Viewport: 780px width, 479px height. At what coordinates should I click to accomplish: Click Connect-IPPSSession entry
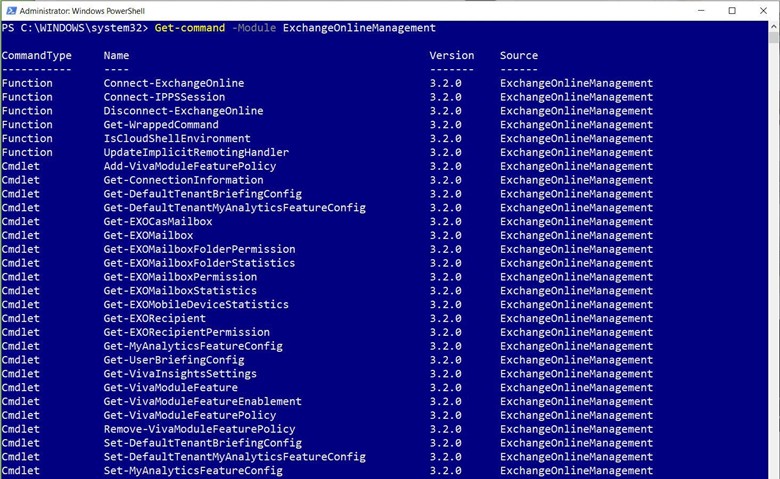coord(164,97)
